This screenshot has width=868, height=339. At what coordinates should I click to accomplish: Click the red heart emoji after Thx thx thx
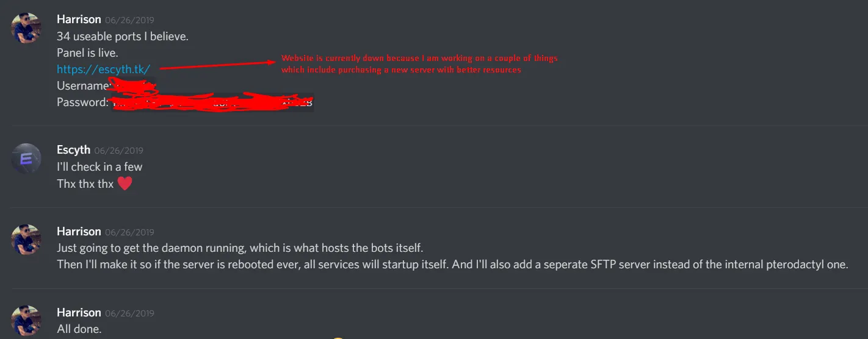(125, 184)
